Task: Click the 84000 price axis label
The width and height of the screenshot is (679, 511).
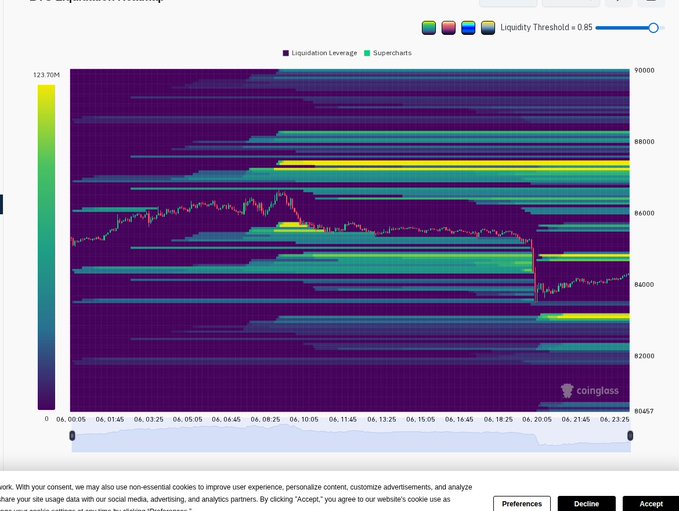Action: (x=644, y=285)
